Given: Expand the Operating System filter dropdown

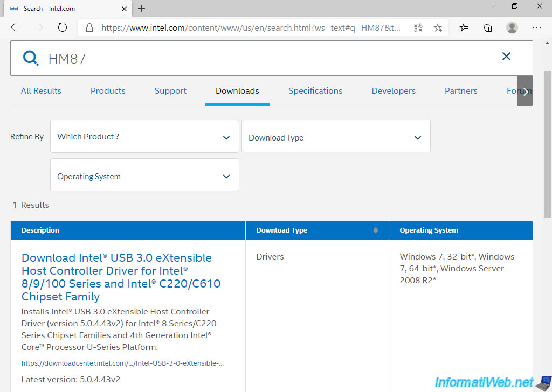Looking at the screenshot, I should point(144,175).
